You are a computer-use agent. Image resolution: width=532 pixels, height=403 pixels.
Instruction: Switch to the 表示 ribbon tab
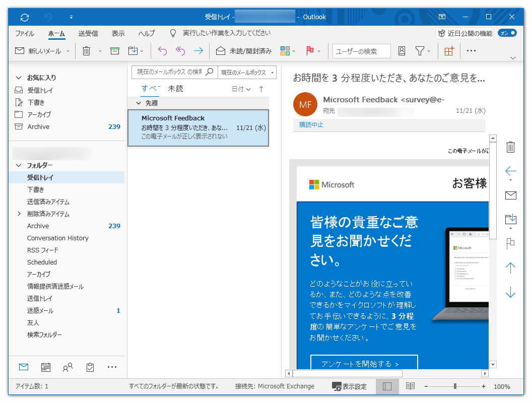(x=118, y=33)
